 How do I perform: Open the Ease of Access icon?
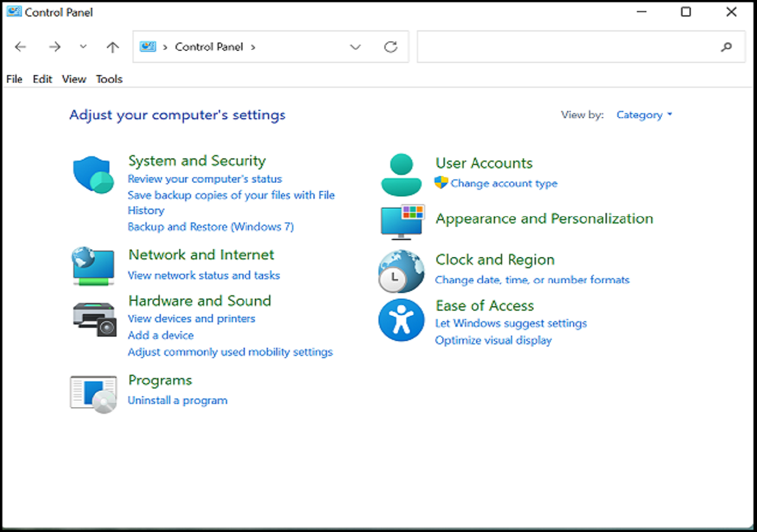(x=401, y=320)
